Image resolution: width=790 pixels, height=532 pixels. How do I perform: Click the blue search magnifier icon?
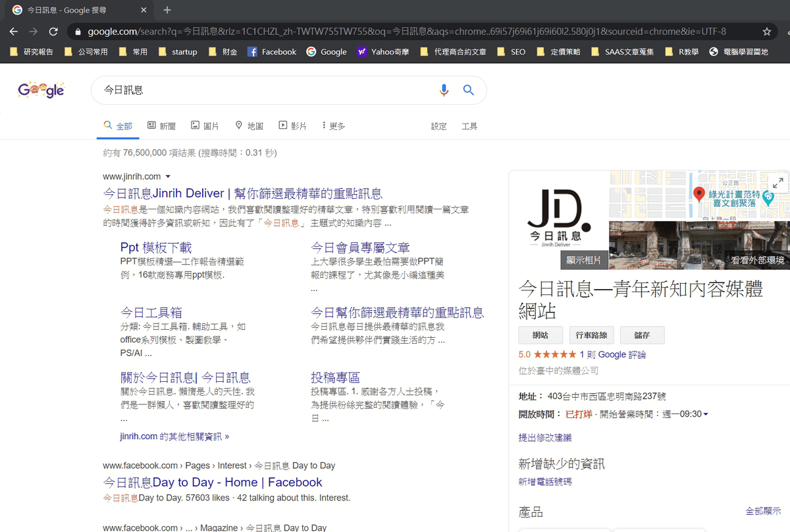[469, 90]
